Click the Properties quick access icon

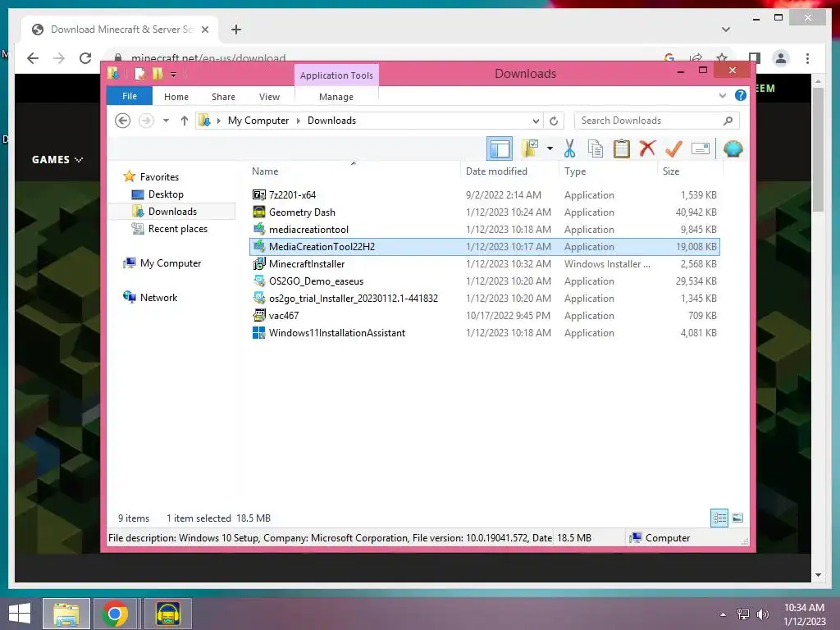(139, 74)
